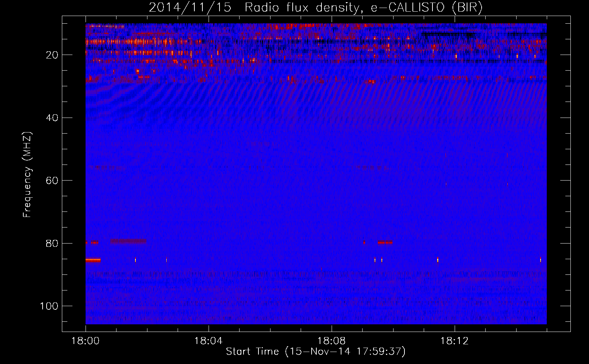Image resolution: width=589 pixels, height=364 pixels.
Task: Click the '18:00' time tick label
Action: [x=86, y=341]
